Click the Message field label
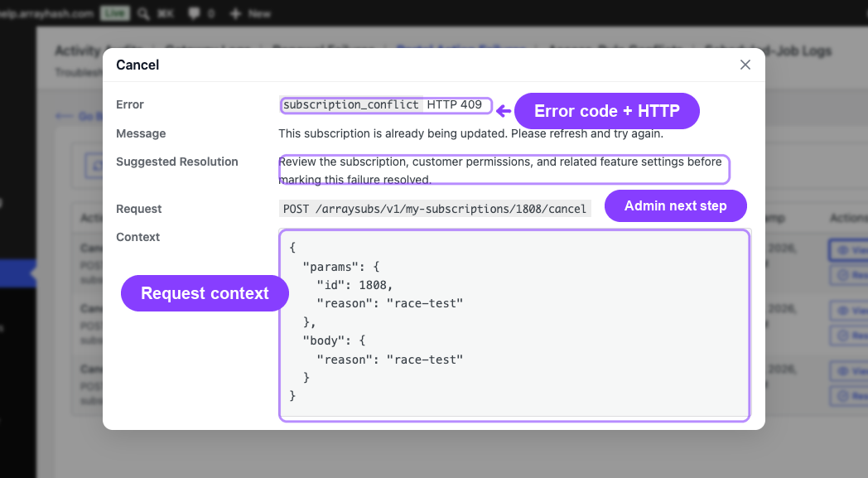This screenshot has height=478, width=868. click(141, 133)
